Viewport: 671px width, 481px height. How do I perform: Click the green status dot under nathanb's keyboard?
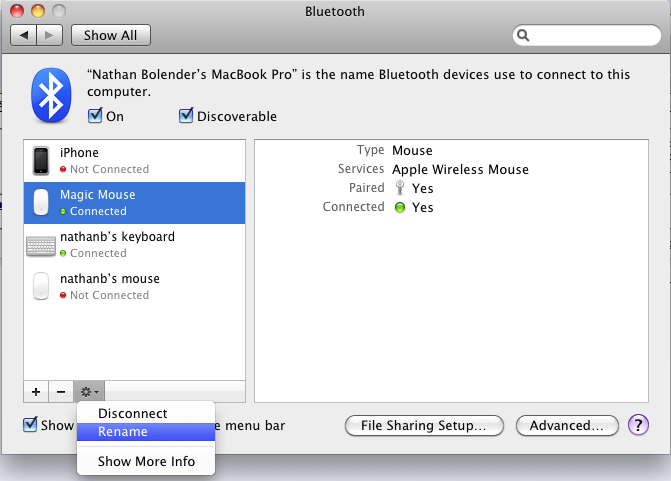(x=63, y=253)
